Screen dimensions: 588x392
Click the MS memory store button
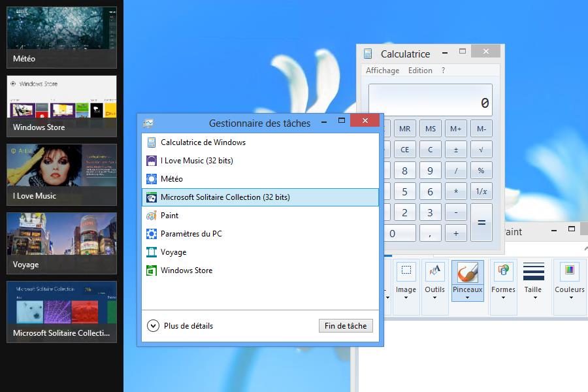coord(431,129)
